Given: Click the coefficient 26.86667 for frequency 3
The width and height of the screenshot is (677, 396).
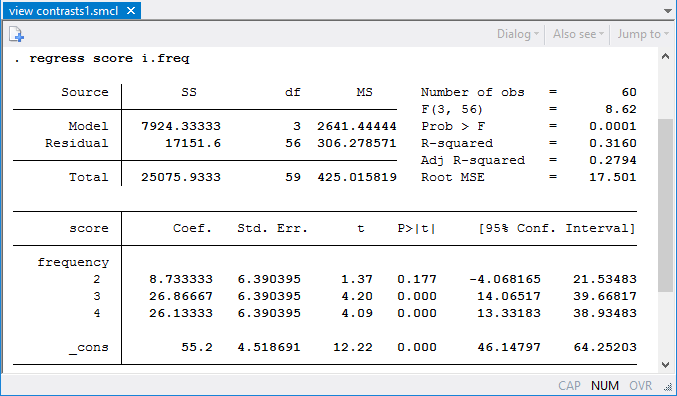Looking at the screenshot, I should (181, 296).
